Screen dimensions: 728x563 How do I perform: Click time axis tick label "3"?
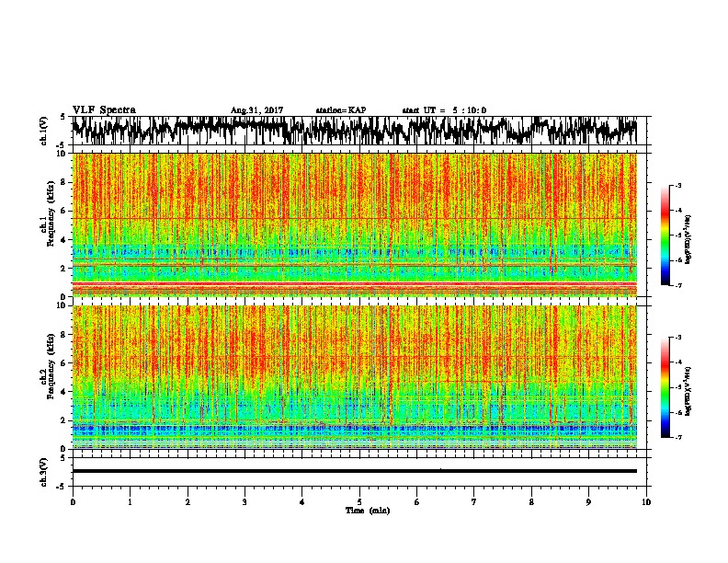tap(245, 502)
